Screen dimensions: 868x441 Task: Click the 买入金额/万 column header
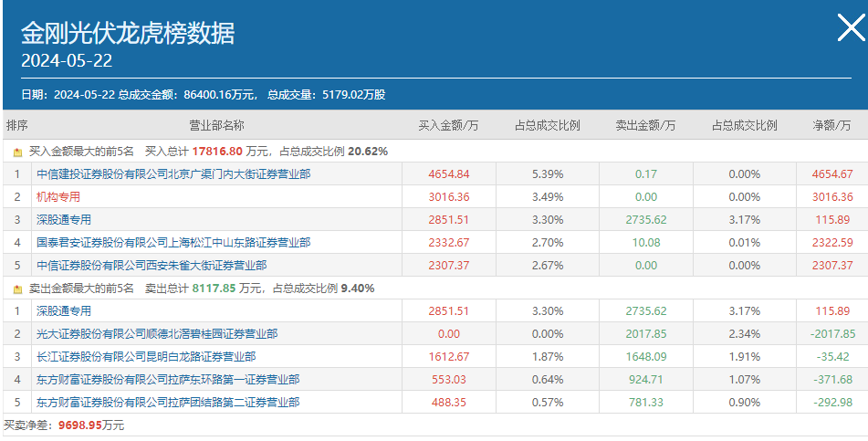(448, 126)
